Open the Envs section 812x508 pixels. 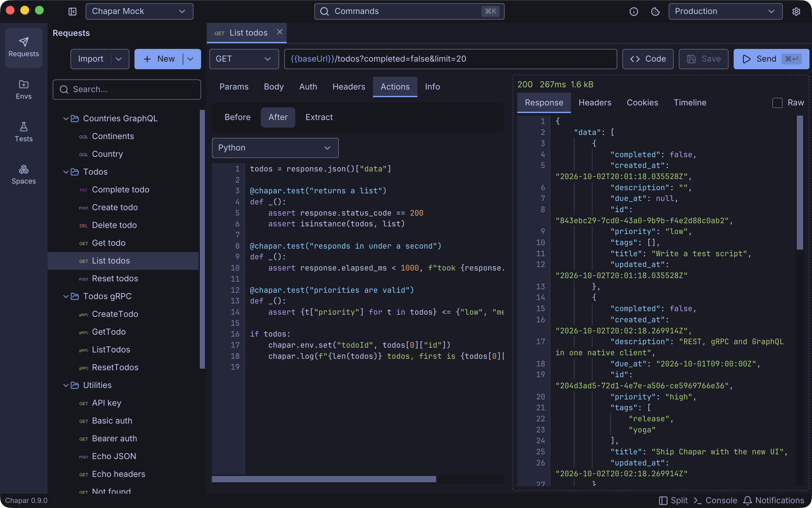23,90
